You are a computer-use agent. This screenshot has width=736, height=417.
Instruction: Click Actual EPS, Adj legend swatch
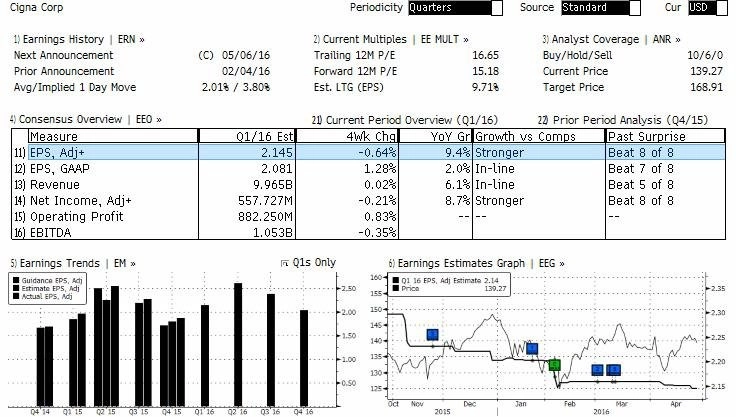(16, 296)
